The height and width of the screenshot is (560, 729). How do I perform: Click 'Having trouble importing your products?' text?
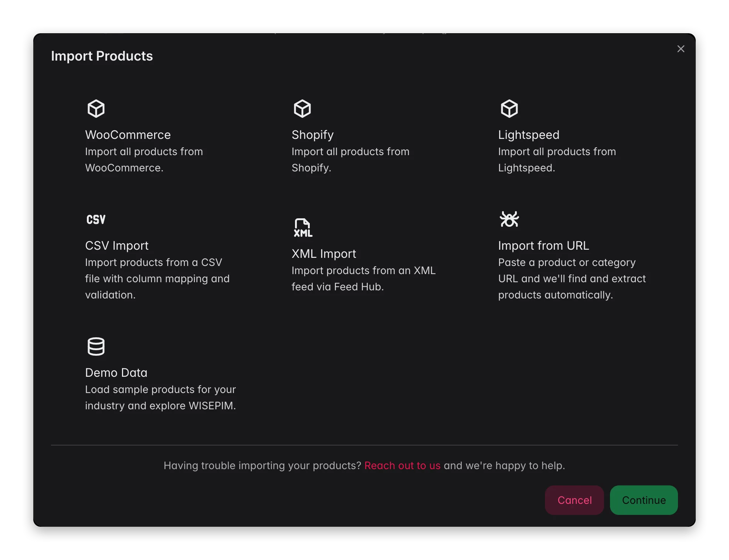262,465
